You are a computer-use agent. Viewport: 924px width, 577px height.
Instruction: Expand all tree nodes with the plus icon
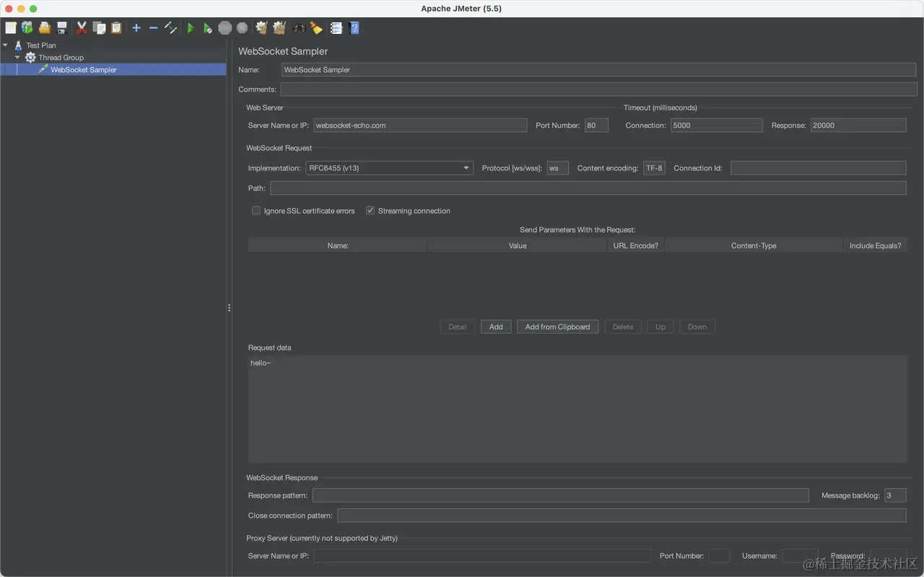pos(136,28)
